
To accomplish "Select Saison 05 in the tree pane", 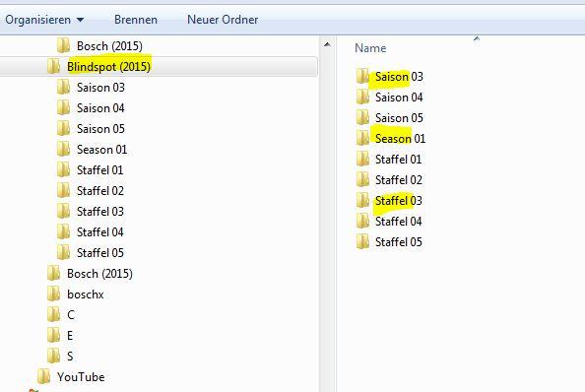I will [100, 129].
